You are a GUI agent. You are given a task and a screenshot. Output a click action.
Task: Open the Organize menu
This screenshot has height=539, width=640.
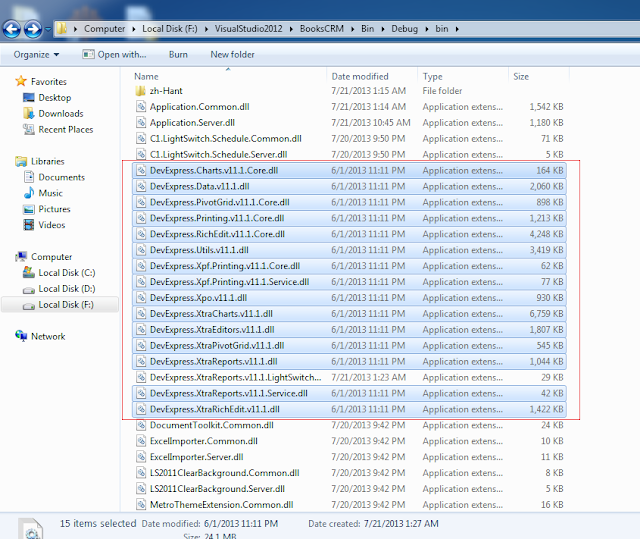[x=36, y=55]
